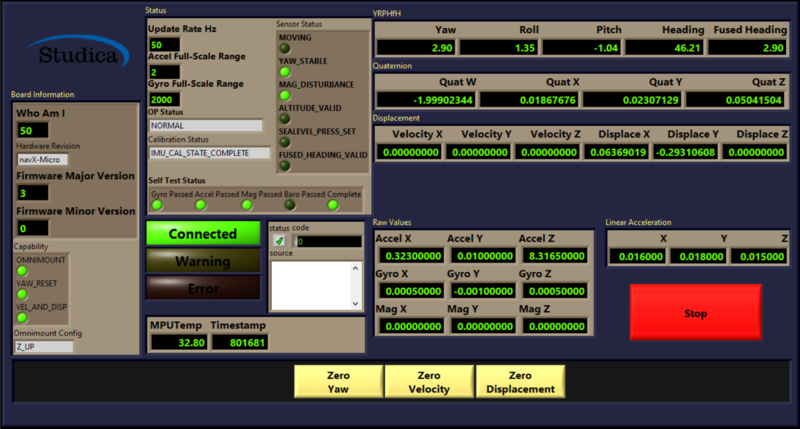The width and height of the screenshot is (800, 429).
Task: Click the YAW_RESET capability LED
Action: 22,294
